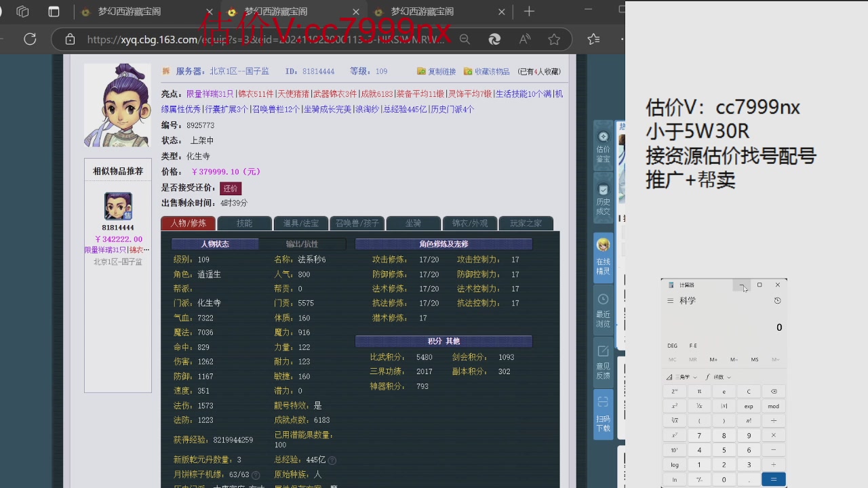
Task: Switch to the 技能 tab
Action: point(244,223)
